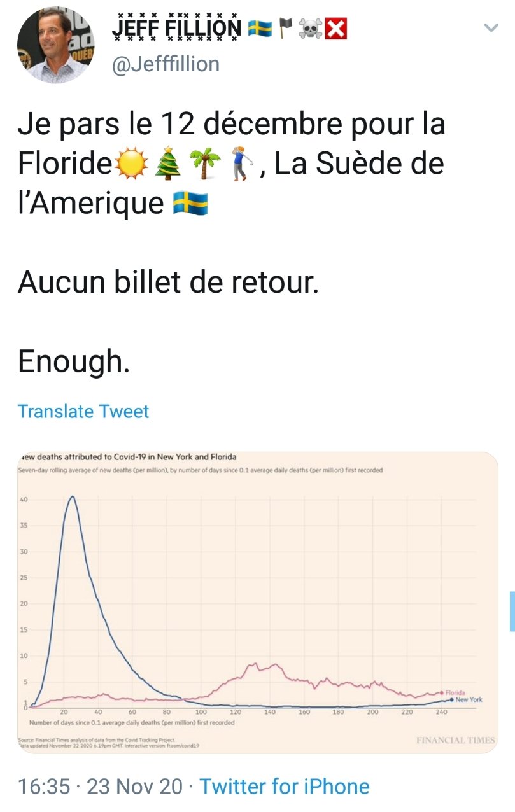
Task: Open the Covid-19 deaths chart image
Action: 257,602
